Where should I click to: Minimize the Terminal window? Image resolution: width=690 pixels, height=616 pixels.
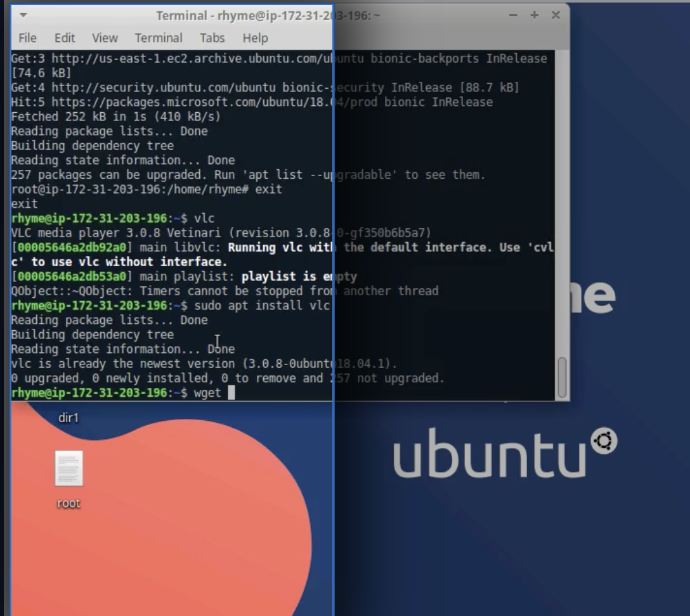pyautogui.click(x=512, y=15)
